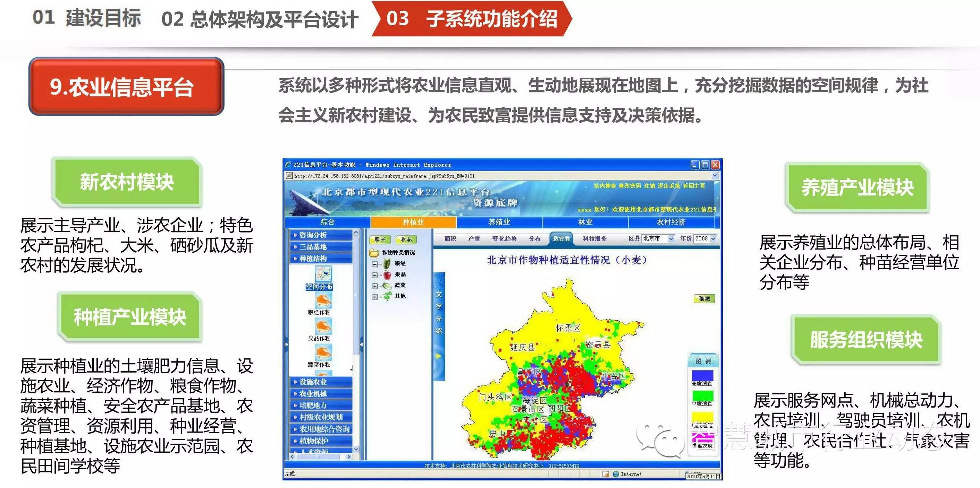Select the 变化趋势 sub-tab
The height and width of the screenshot is (488, 980).
(x=504, y=239)
